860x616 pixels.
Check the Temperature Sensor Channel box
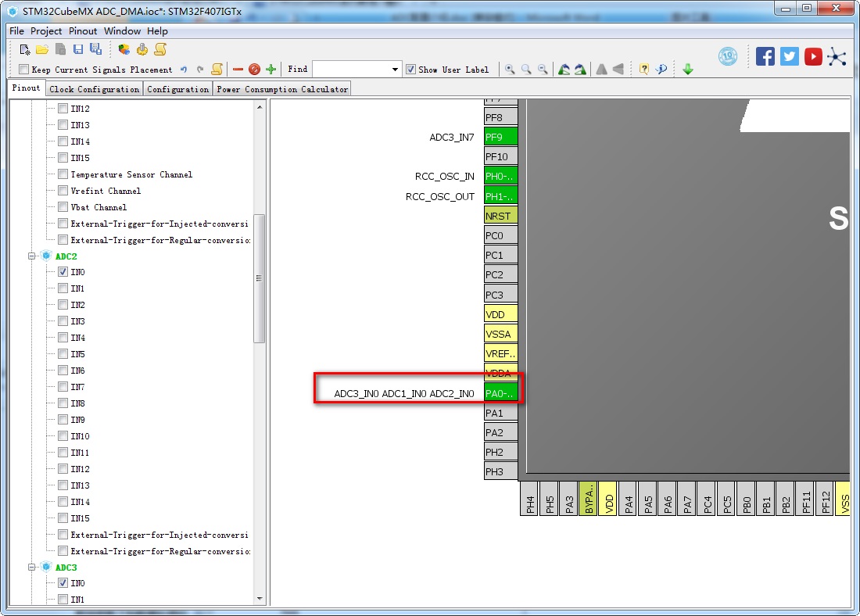click(x=63, y=174)
